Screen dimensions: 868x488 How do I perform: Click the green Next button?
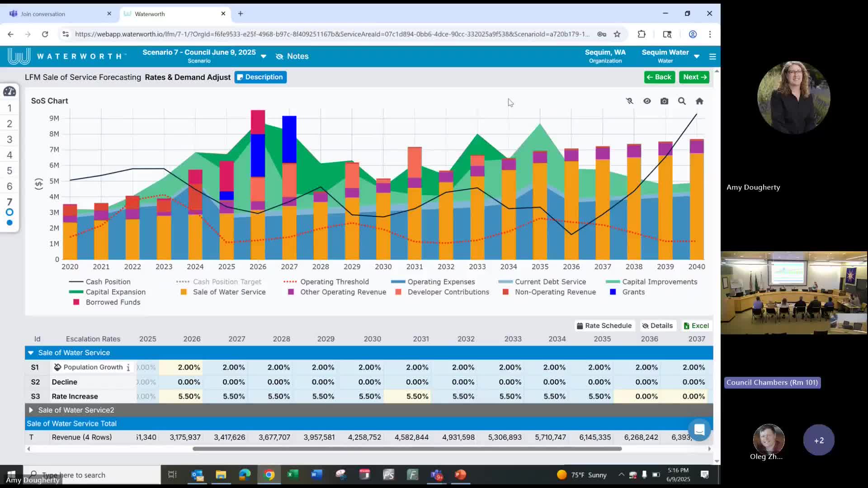click(694, 77)
